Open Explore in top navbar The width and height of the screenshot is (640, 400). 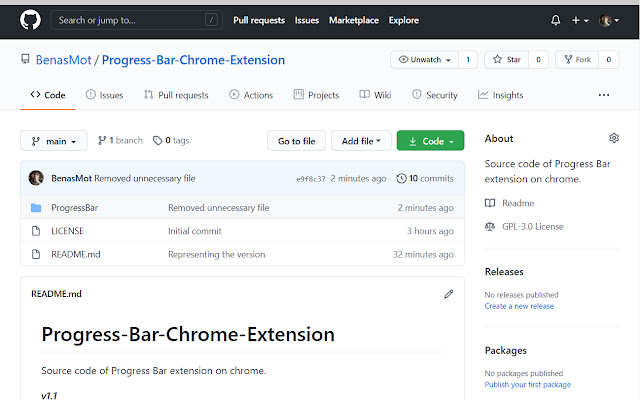(x=404, y=20)
